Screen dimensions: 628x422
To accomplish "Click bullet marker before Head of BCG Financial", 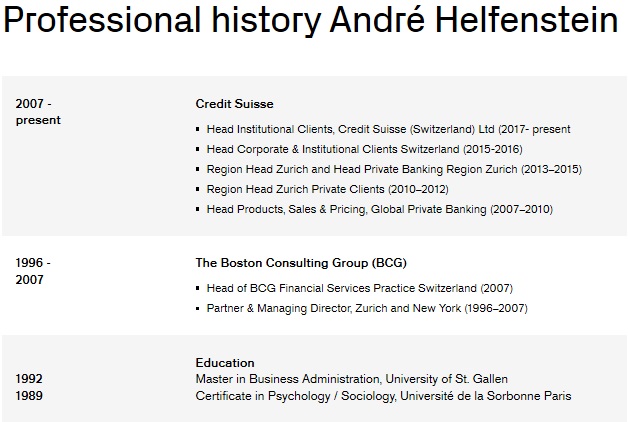I will (x=197, y=288).
